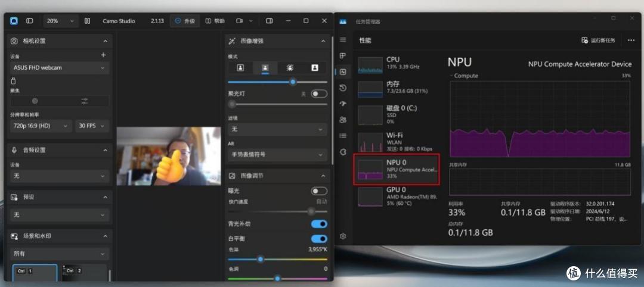Open dropdown arrow beside the video camera icon
644x287 pixels.
pos(251,21)
